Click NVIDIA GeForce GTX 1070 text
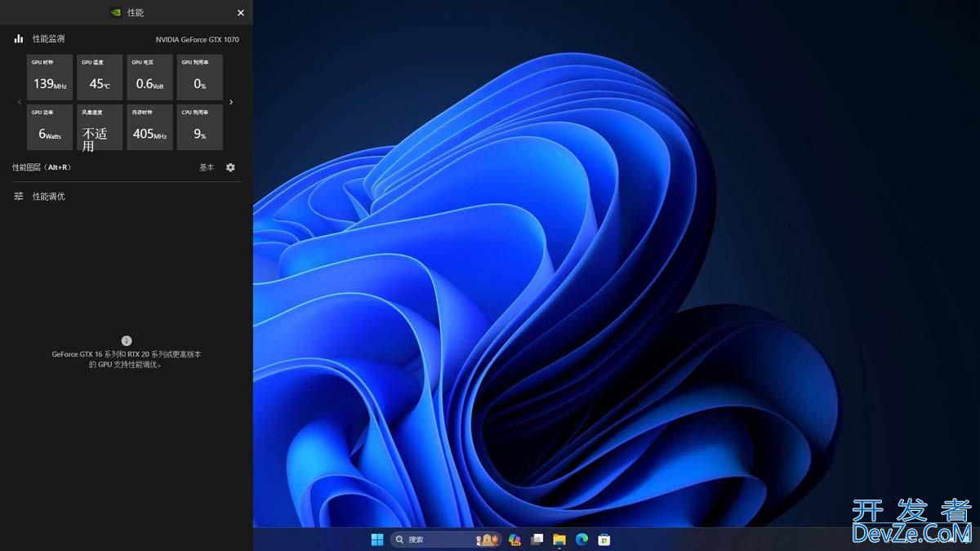Image resolution: width=980 pixels, height=551 pixels. (198, 39)
